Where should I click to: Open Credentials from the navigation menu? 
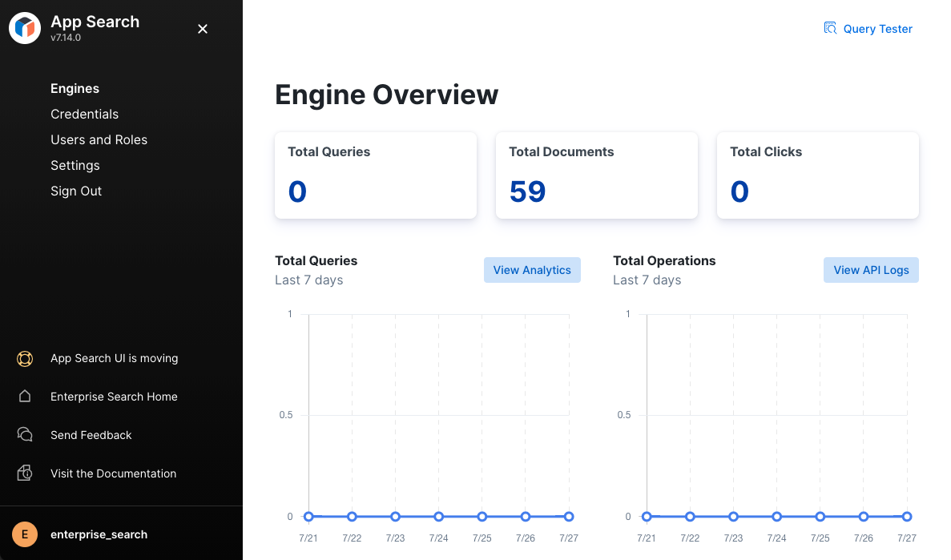84,114
